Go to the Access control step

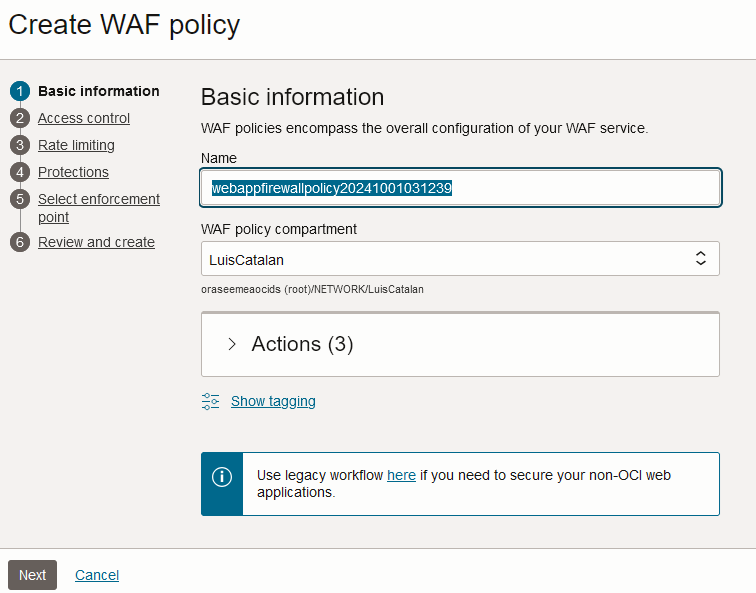(84, 118)
